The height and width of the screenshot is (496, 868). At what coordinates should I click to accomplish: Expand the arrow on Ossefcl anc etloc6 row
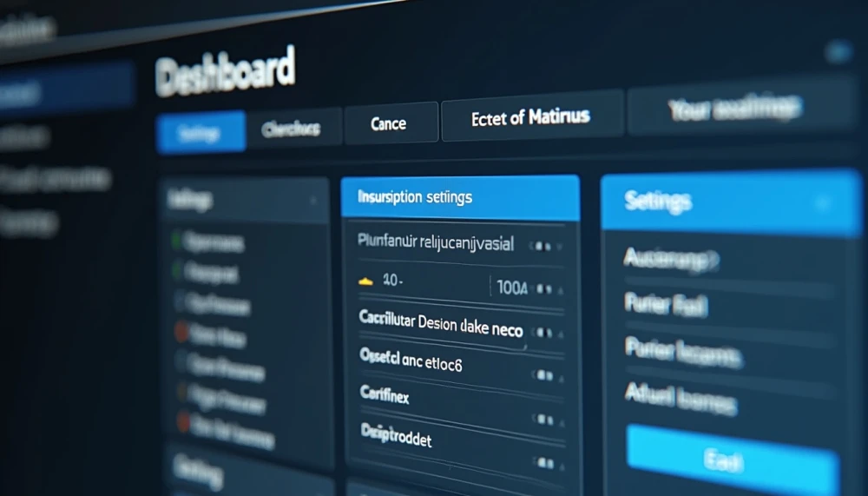pos(562,379)
